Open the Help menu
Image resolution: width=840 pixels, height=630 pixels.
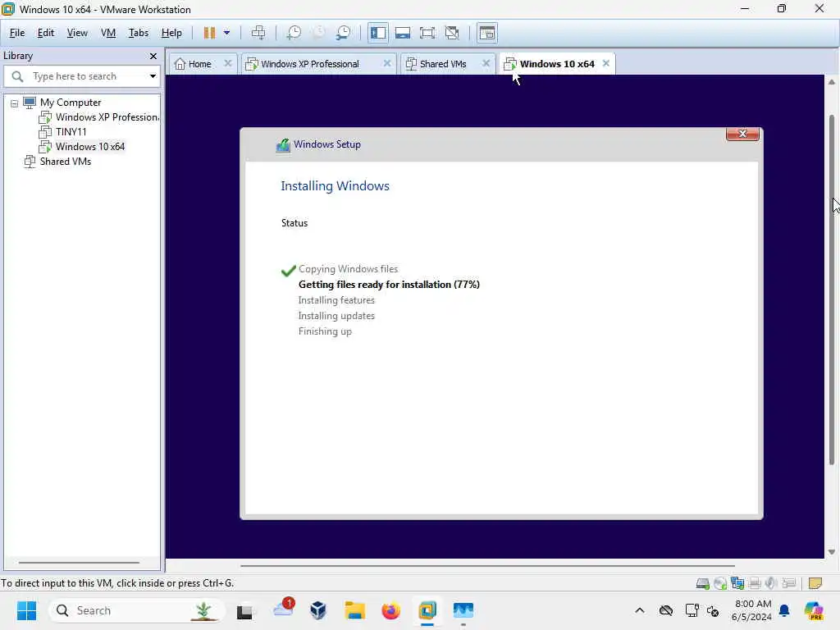171,33
